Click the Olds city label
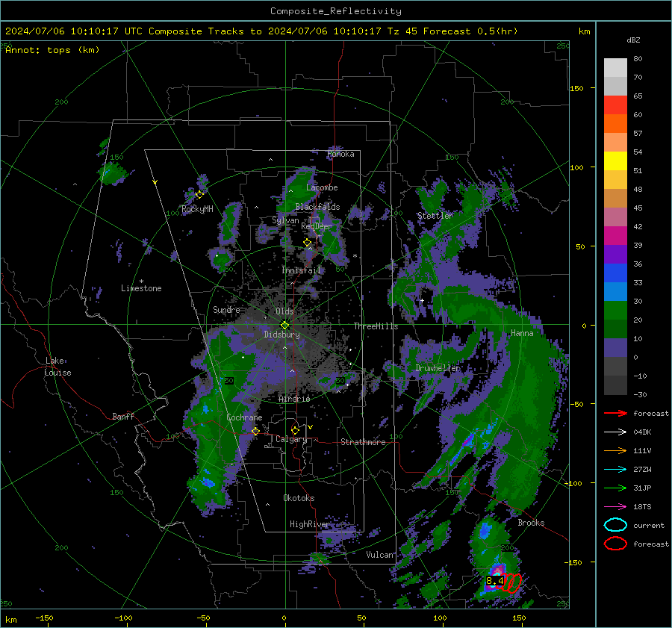672x628 pixels. [284, 311]
